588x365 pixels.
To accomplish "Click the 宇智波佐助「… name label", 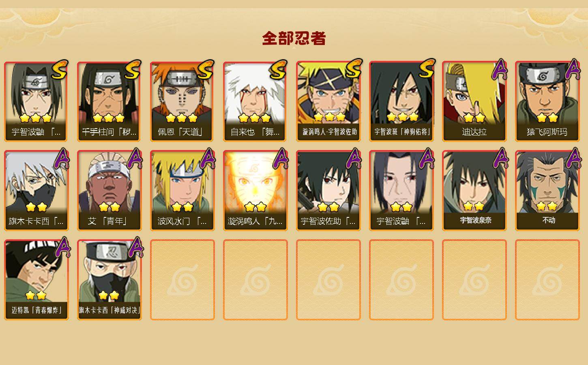I will pyautogui.click(x=328, y=221).
